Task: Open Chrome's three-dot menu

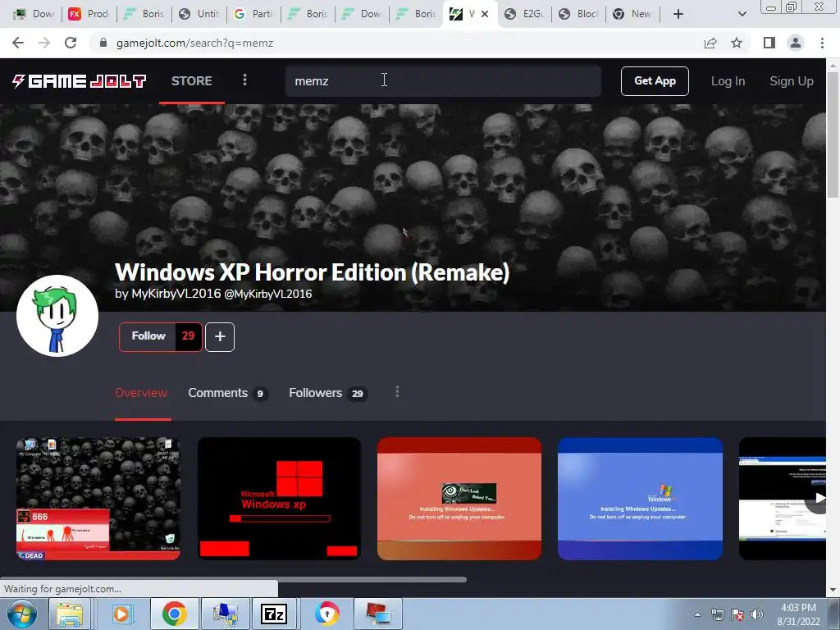Action: pos(822,43)
